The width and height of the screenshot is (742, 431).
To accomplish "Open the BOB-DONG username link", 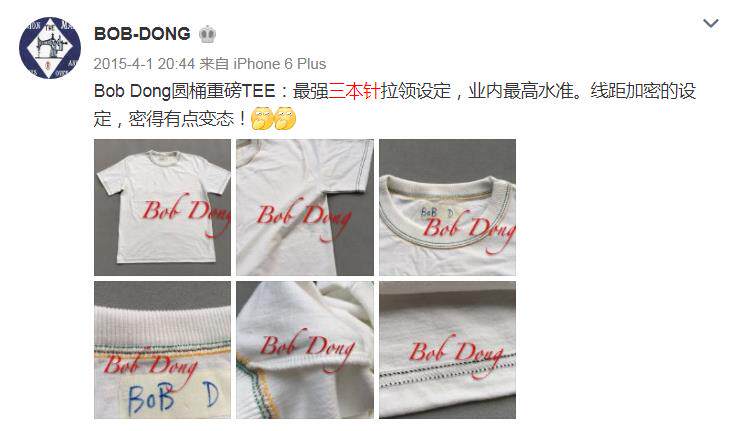I will (142, 34).
